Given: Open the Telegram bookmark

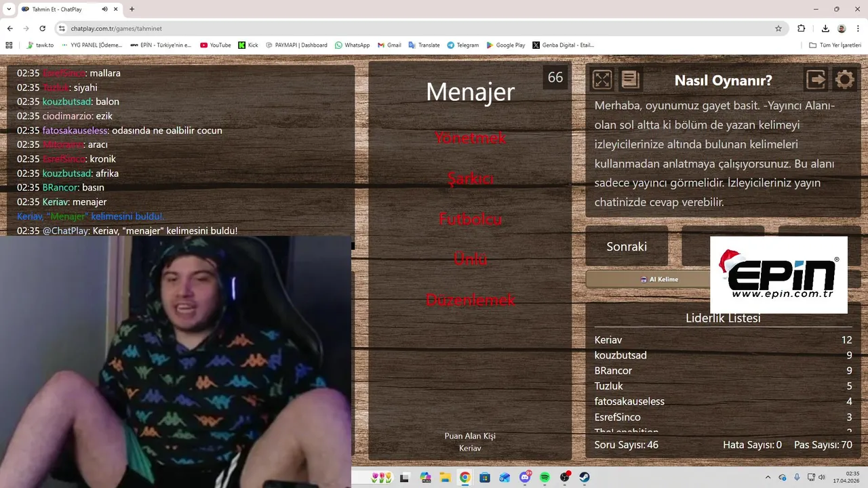Looking at the screenshot, I should click(463, 45).
